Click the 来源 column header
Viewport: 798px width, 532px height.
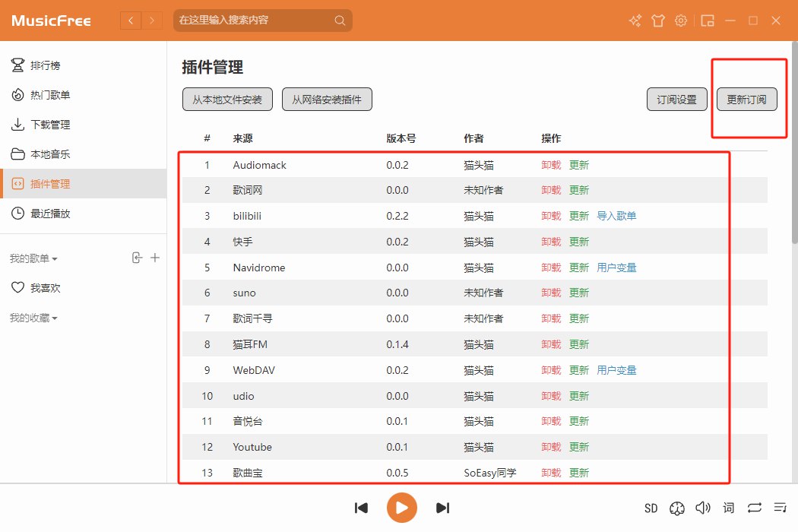tap(242, 138)
